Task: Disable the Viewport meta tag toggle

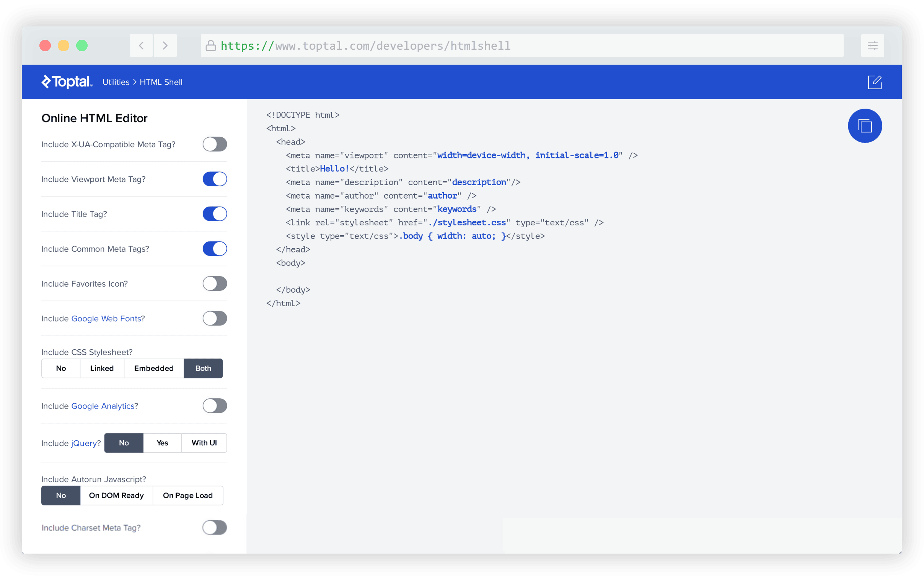Action: coord(215,179)
